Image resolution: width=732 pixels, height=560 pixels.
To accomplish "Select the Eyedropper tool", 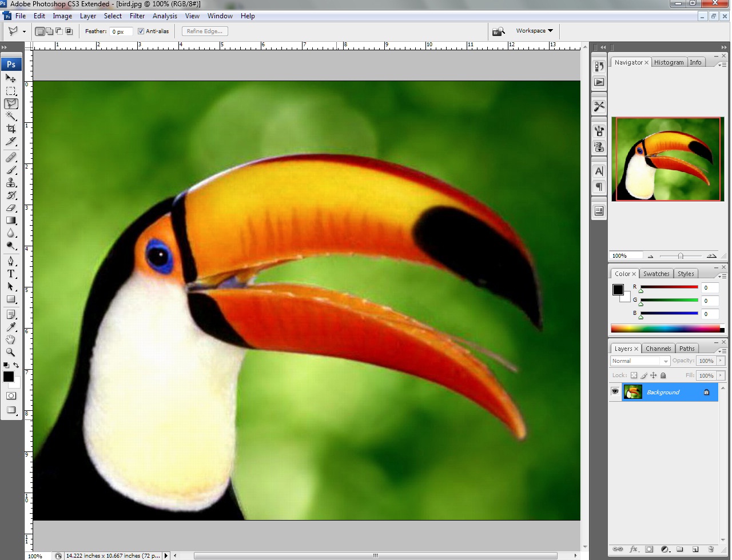I will tap(11, 327).
